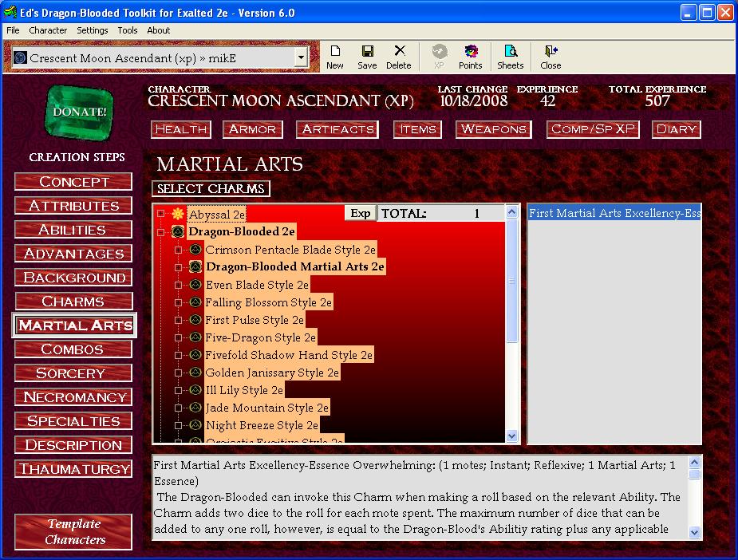The width and height of the screenshot is (738, 560).
Task: Expand Fivefold Shadow Hand Style 2e node
Action: pyautogui.click(x=178, y=355)
